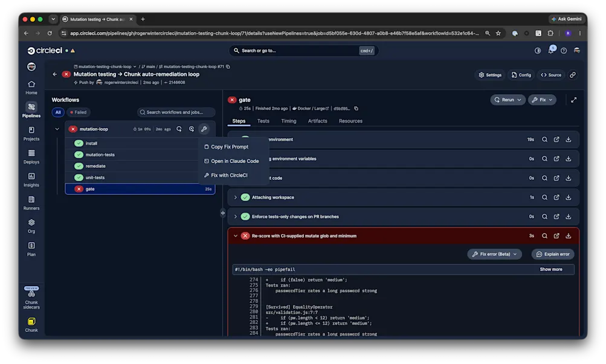Click the Source button

551,75
